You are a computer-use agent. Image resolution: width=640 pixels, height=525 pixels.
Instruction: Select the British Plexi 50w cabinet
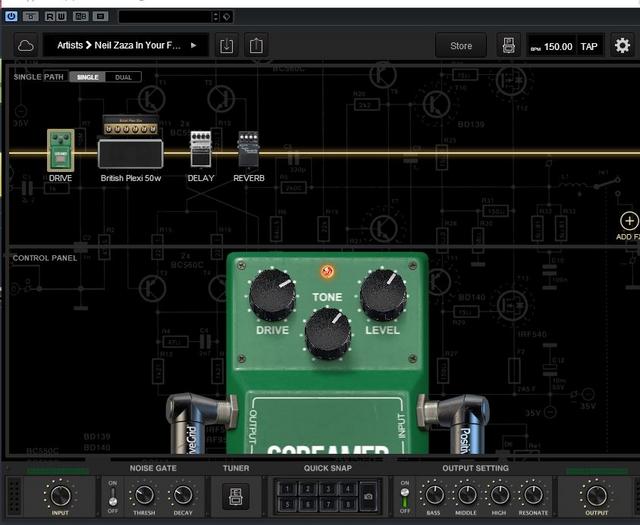pos(131,153)
